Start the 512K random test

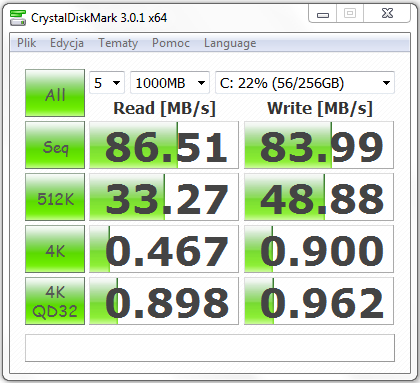point(55,197)
